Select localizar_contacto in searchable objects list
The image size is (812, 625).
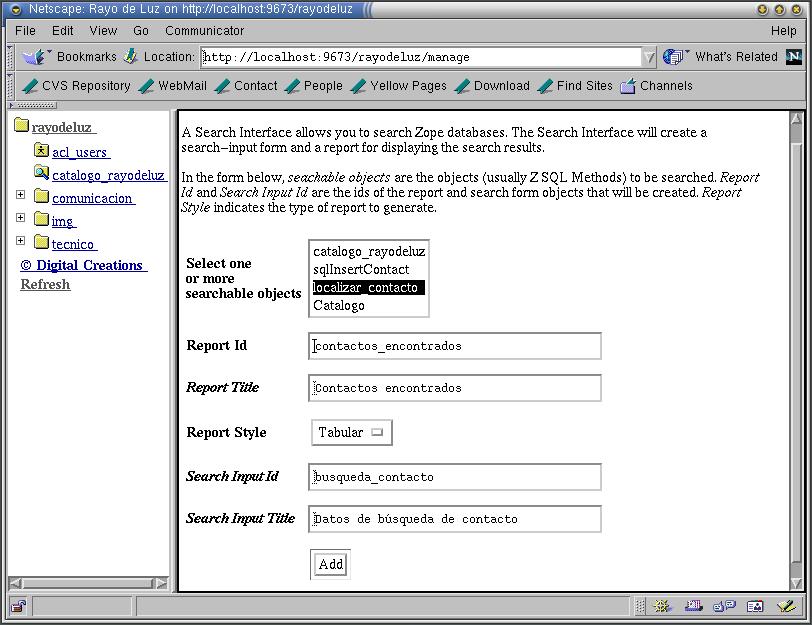click(x=369, y=287)
